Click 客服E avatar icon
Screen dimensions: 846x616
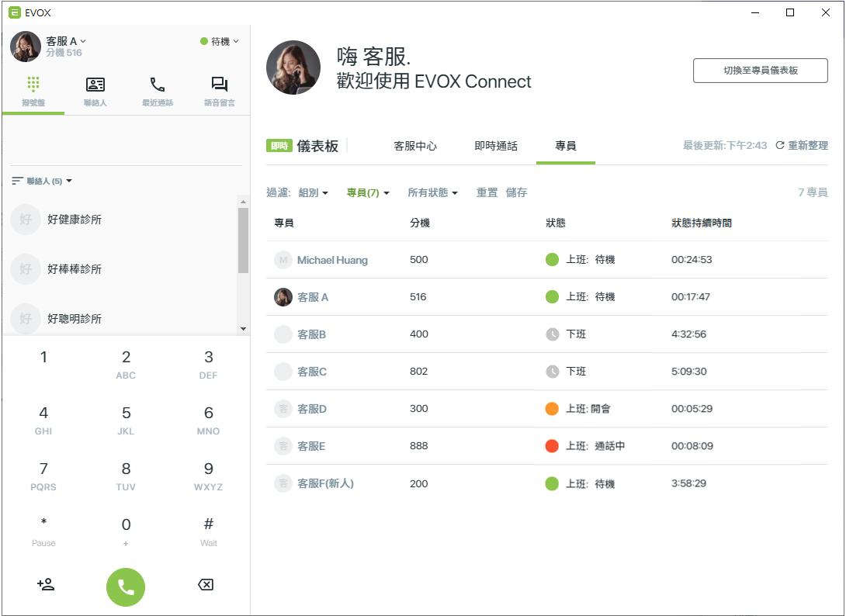[x=283, y=446]
